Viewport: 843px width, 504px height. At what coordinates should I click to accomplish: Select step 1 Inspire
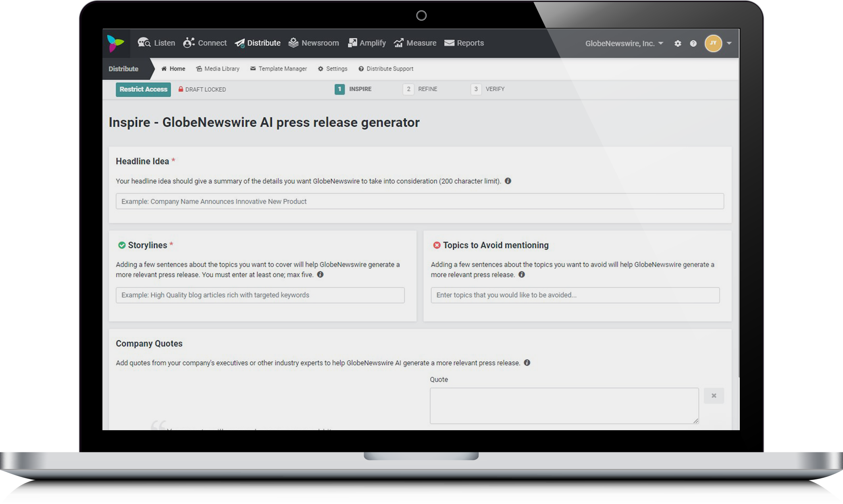pos(353,89)
